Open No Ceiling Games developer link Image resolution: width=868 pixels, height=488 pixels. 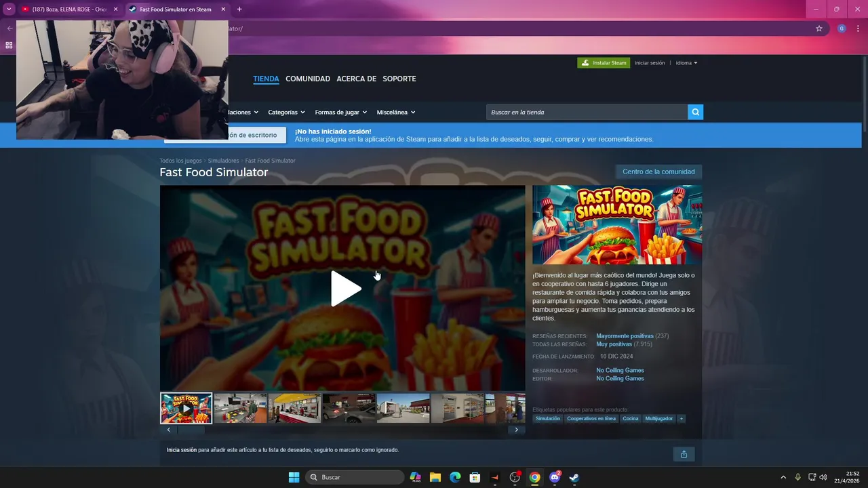click(x=620, y=370)
